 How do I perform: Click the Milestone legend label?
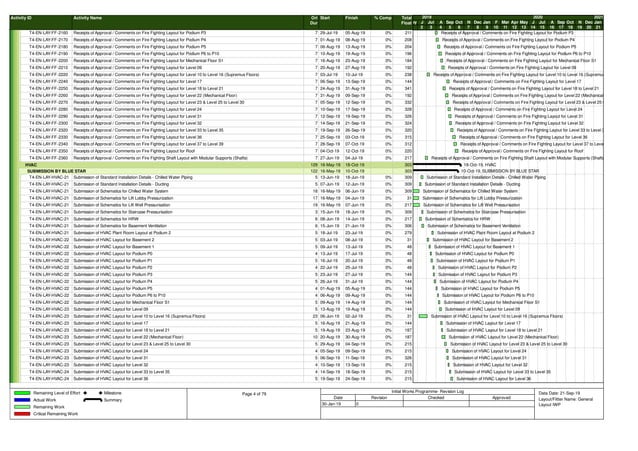[113, 393]
